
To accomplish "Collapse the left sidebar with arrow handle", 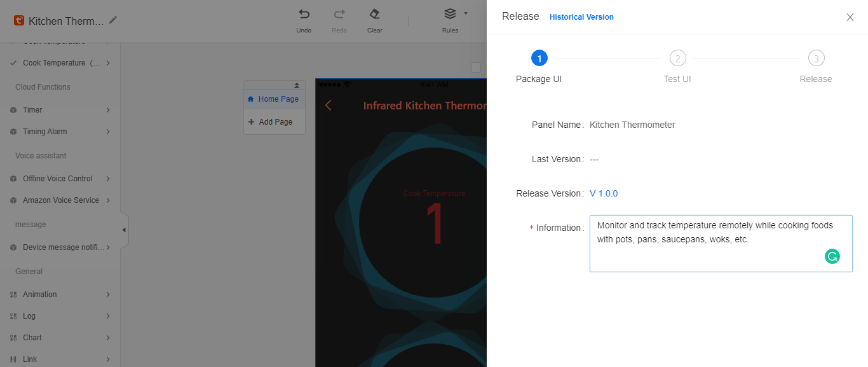I will 124,230.
